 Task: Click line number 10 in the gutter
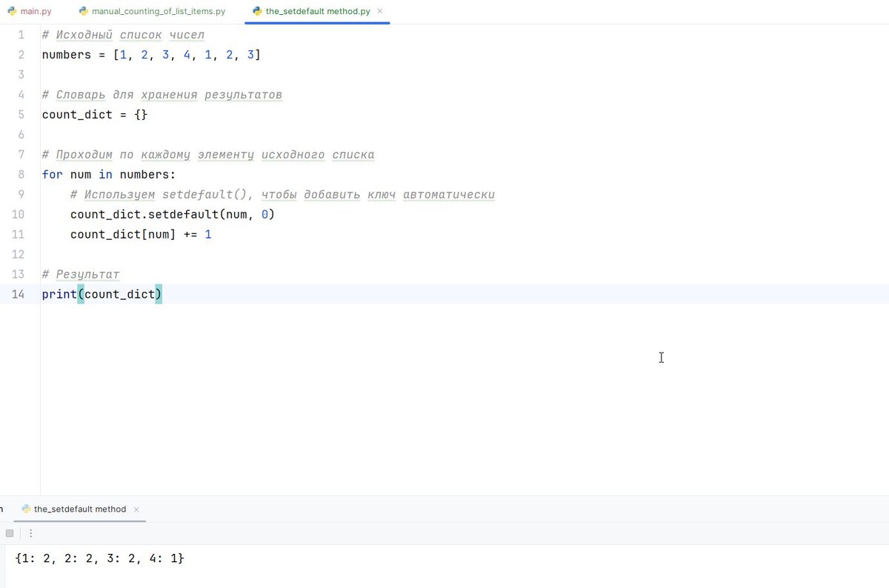pos(18,214)
